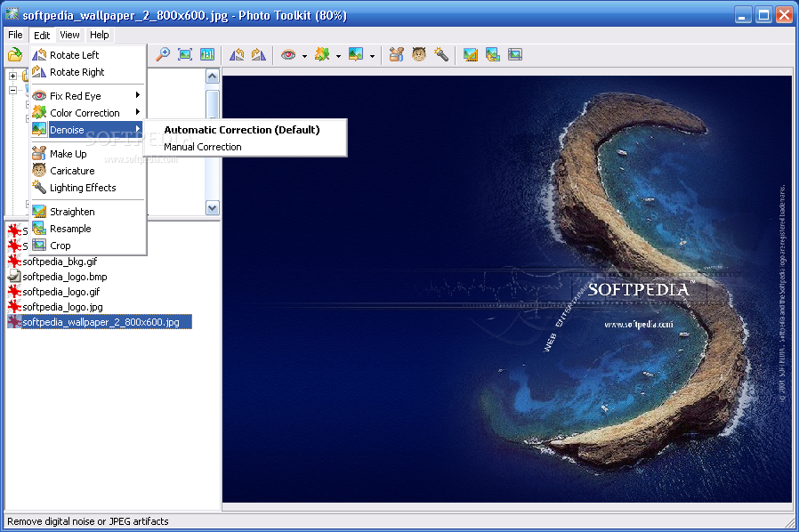Choose Make Up from Edit menu
This screenshot has height=532, width=799.
click(88, 153)
